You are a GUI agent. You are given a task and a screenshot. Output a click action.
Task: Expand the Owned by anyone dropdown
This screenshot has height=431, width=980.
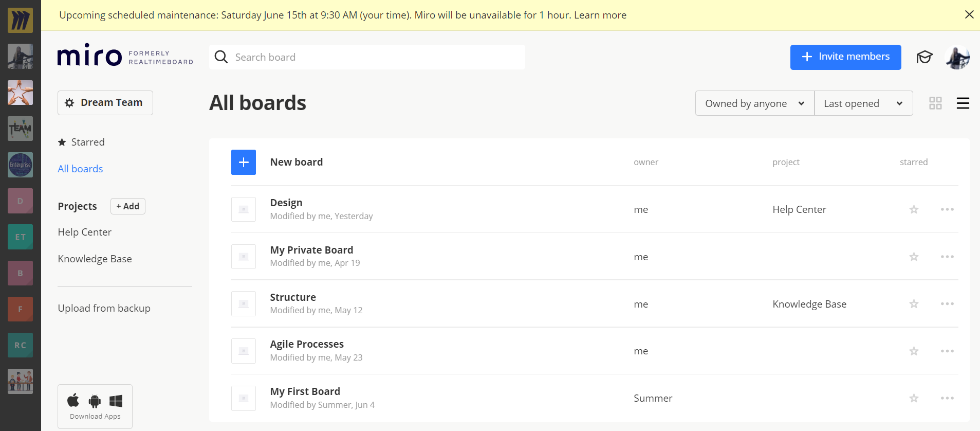754,103
